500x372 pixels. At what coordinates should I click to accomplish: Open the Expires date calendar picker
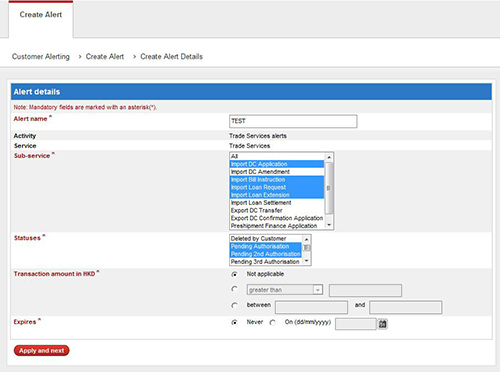pos(382,324)
